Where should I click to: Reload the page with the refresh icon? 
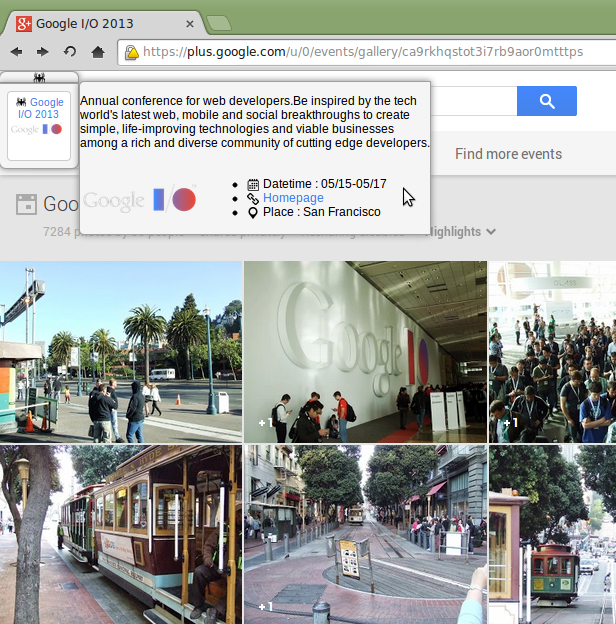coord(70,52)
